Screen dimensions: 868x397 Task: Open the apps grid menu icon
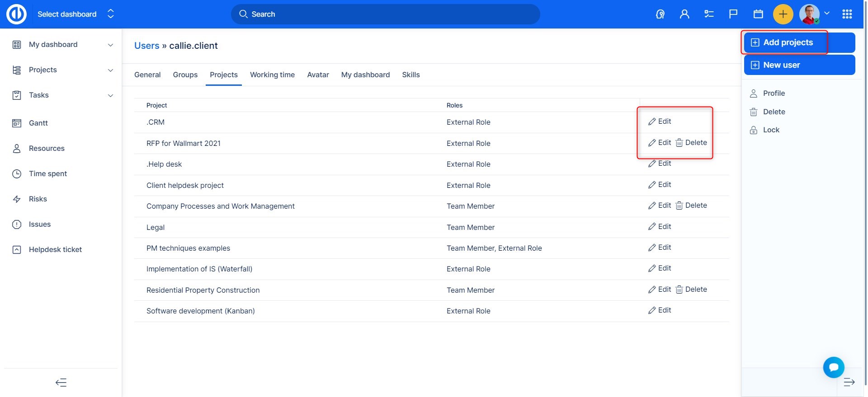tap(847, 14)
